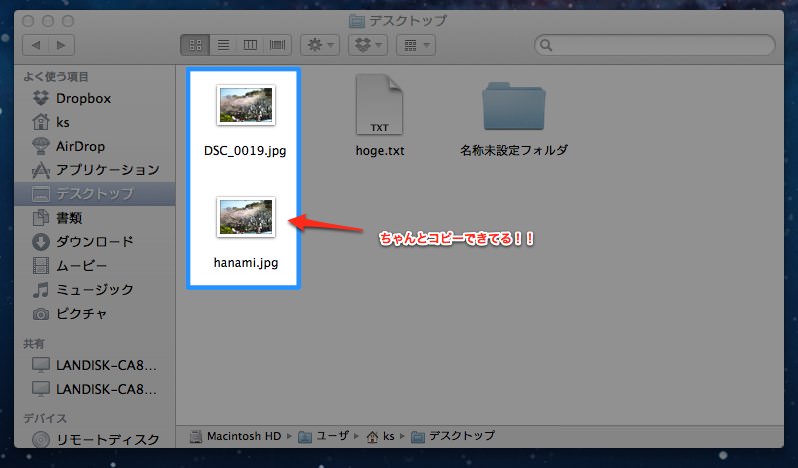
Task: Open Dropbox in the sidebar
Action: point(95,98)
